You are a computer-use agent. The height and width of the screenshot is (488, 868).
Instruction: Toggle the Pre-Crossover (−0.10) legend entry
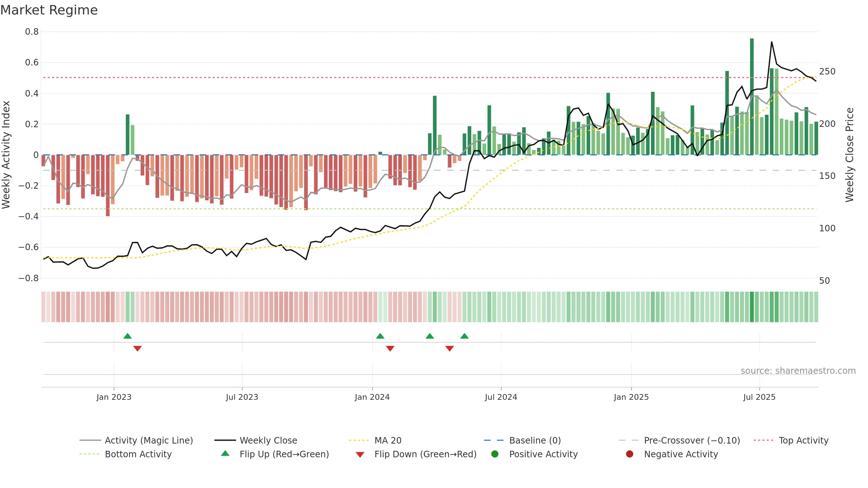click(679, 440)
